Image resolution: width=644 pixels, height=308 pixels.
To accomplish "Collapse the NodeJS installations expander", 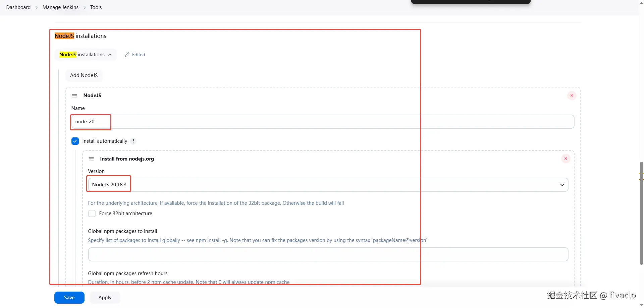I will pyautogui.click(x=86, y=55).
